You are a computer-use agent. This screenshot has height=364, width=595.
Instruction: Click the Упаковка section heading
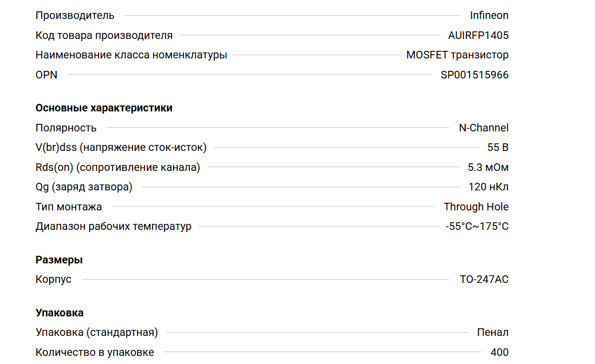click(x=59, y=313)
